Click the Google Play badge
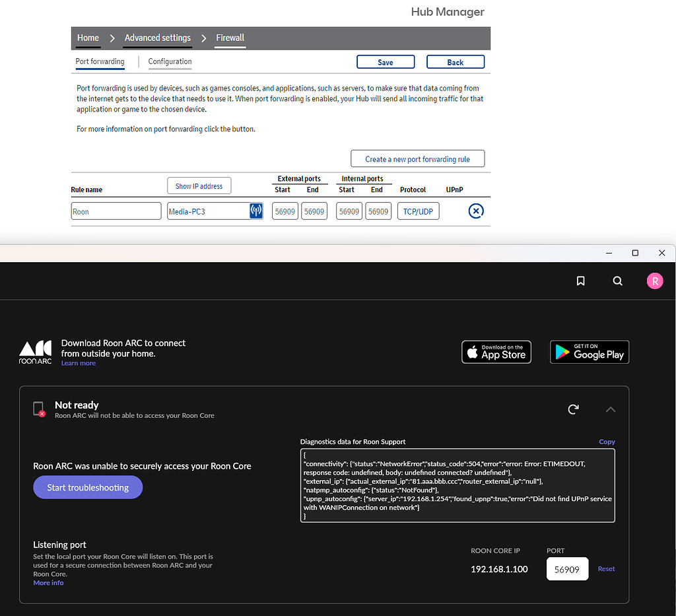This screenshot has width=676, height=616. tap(589, 351)
